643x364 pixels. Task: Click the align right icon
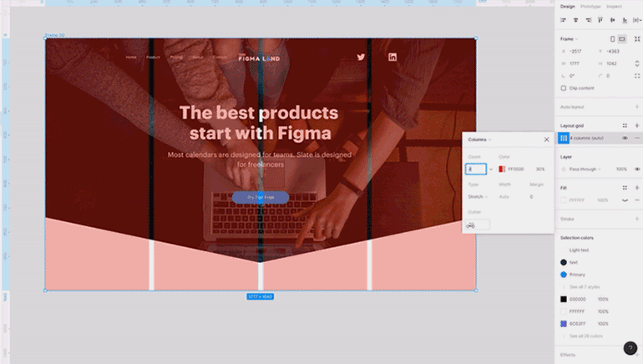[588, 20]
